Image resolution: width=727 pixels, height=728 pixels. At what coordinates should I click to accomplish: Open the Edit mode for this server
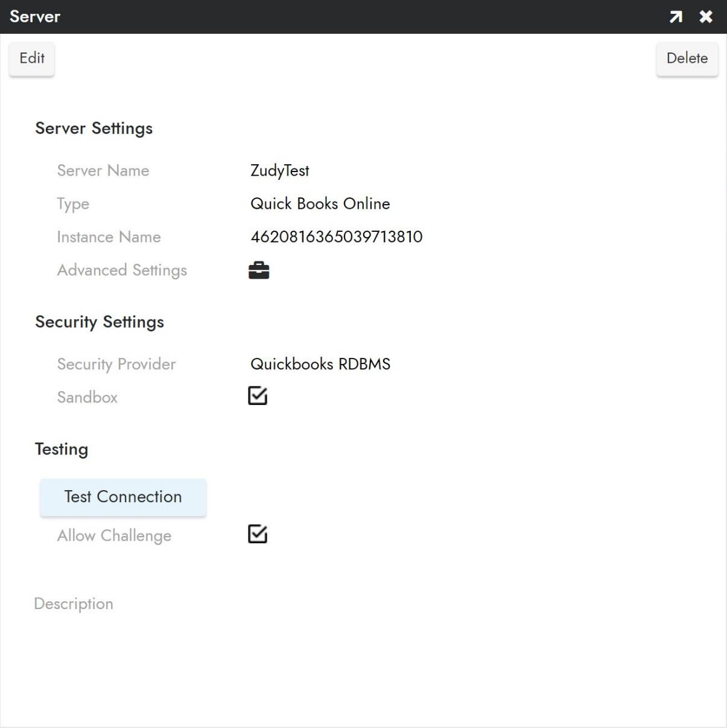click(31, 58)
